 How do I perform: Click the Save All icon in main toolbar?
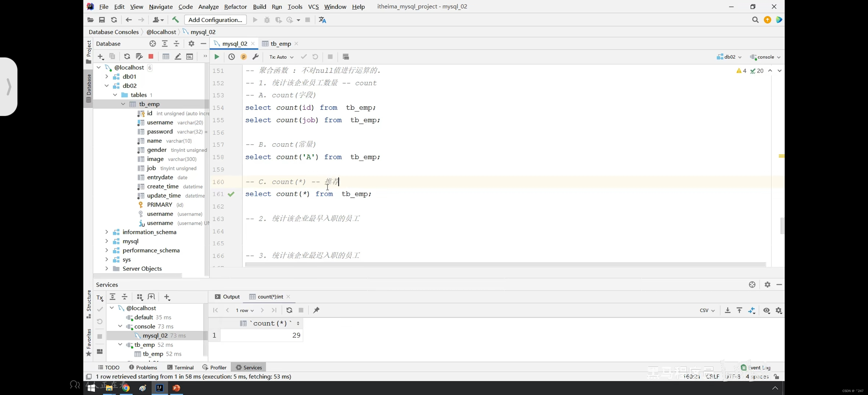(102, 20)
